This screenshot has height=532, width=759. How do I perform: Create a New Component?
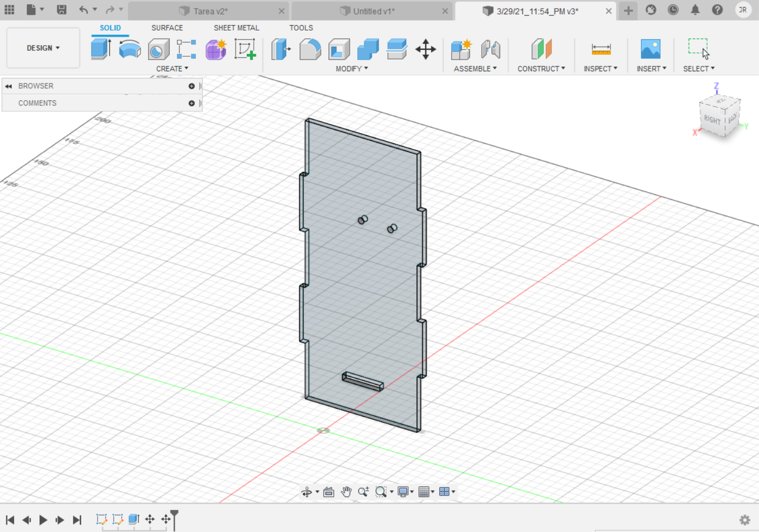point(461,49)
